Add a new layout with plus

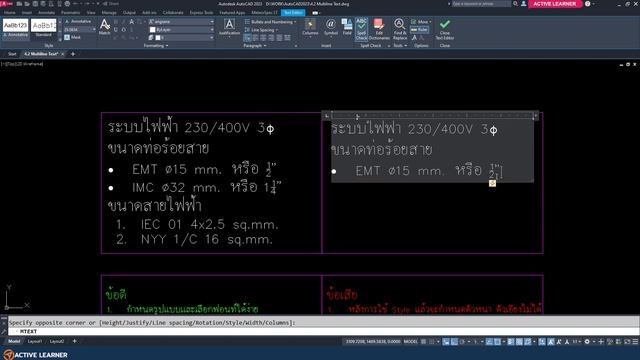[74, 341]
